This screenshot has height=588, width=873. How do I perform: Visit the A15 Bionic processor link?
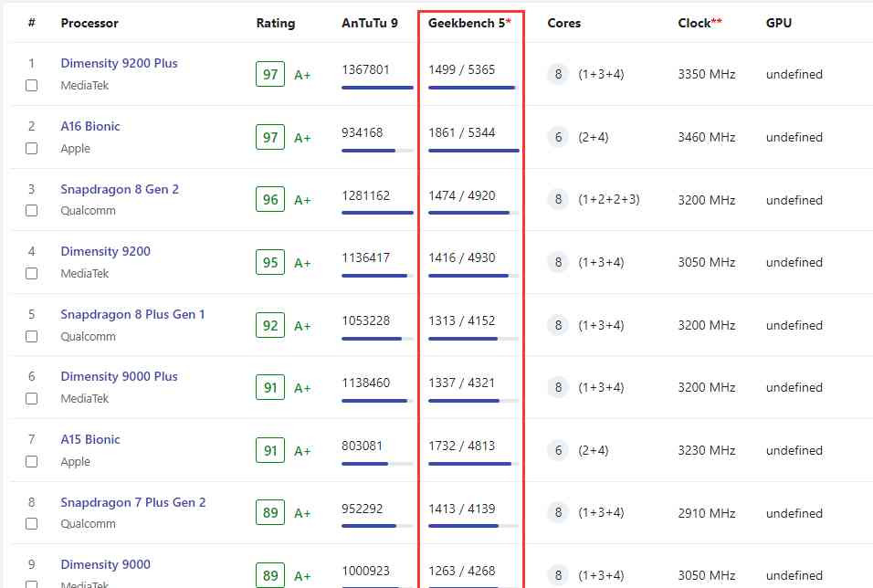tap(90, 439)
